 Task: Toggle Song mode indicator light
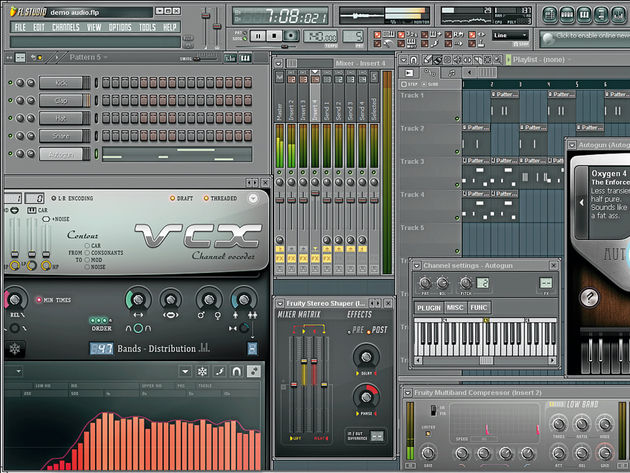pyautogui.click(x=245, y=39)
